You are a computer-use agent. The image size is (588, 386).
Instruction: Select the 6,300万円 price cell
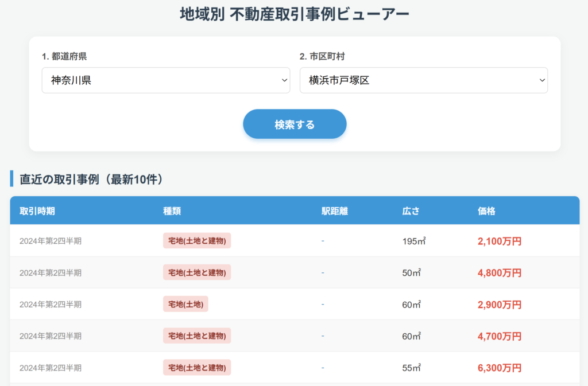tap(499, 368)
